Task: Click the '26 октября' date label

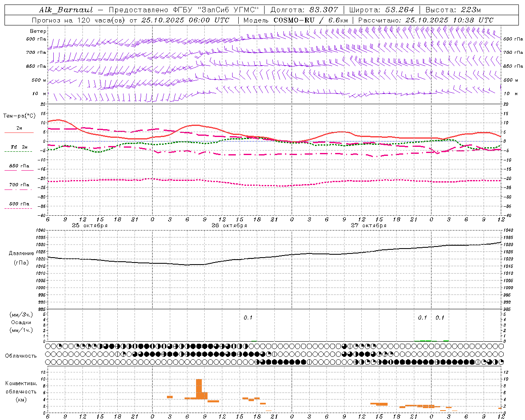Action: 229,226
